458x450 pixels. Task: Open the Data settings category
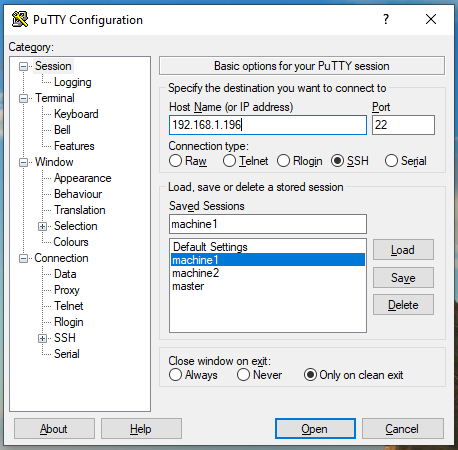pos(65,274)
